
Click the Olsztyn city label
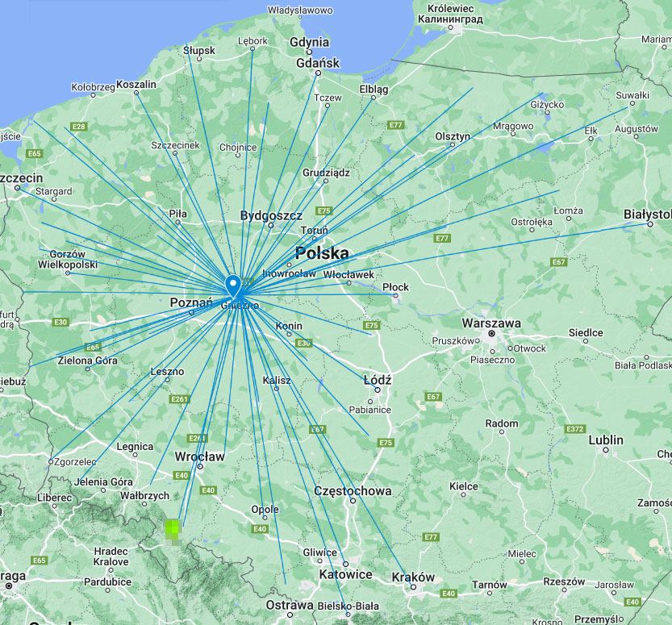(453, 137)
